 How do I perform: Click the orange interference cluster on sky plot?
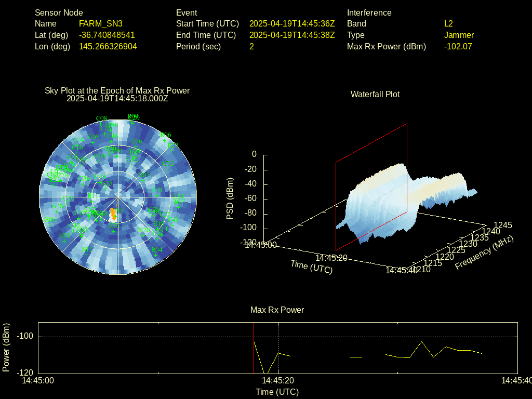tap(113, 214)
